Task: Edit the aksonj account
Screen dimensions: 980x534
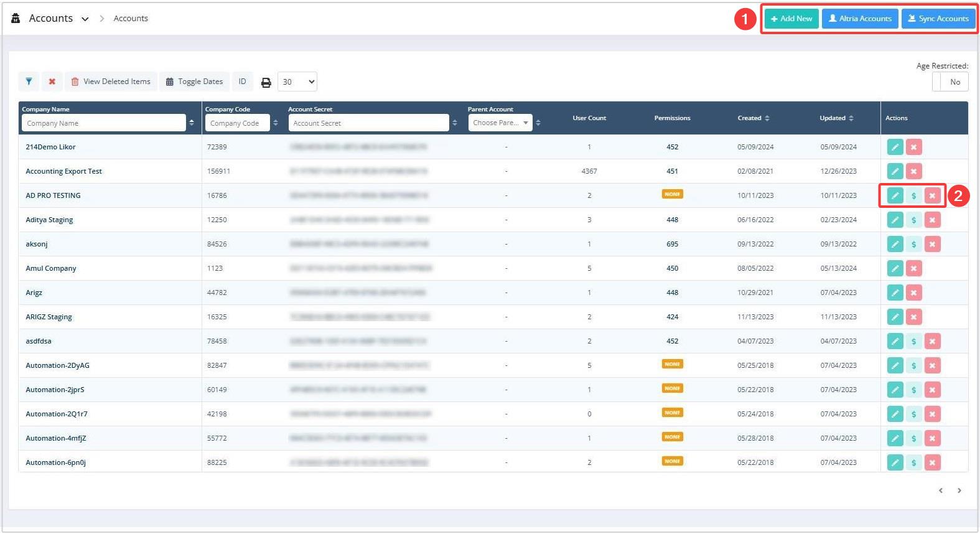Action: point(895,244)
